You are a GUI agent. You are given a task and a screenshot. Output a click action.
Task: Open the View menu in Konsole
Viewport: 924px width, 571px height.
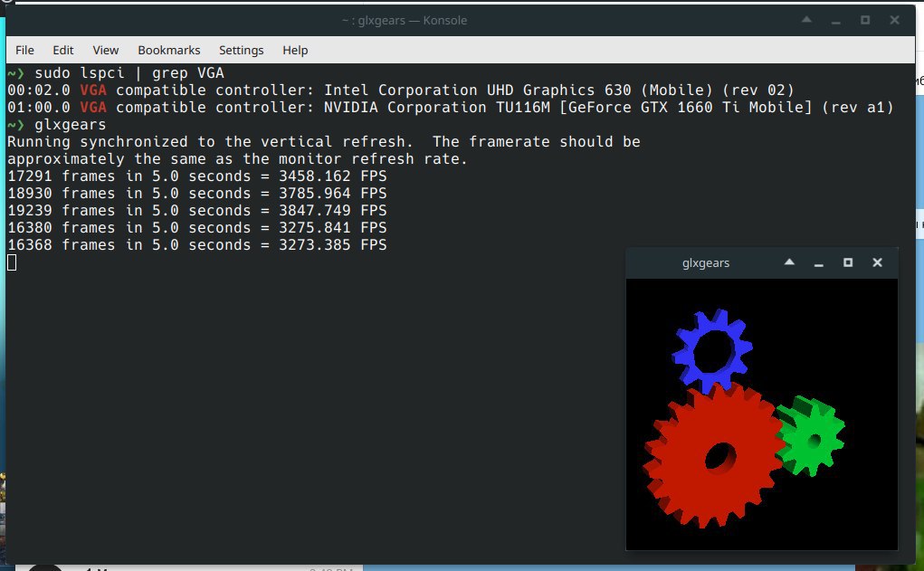pyautogui.click(x=106, y=50)
